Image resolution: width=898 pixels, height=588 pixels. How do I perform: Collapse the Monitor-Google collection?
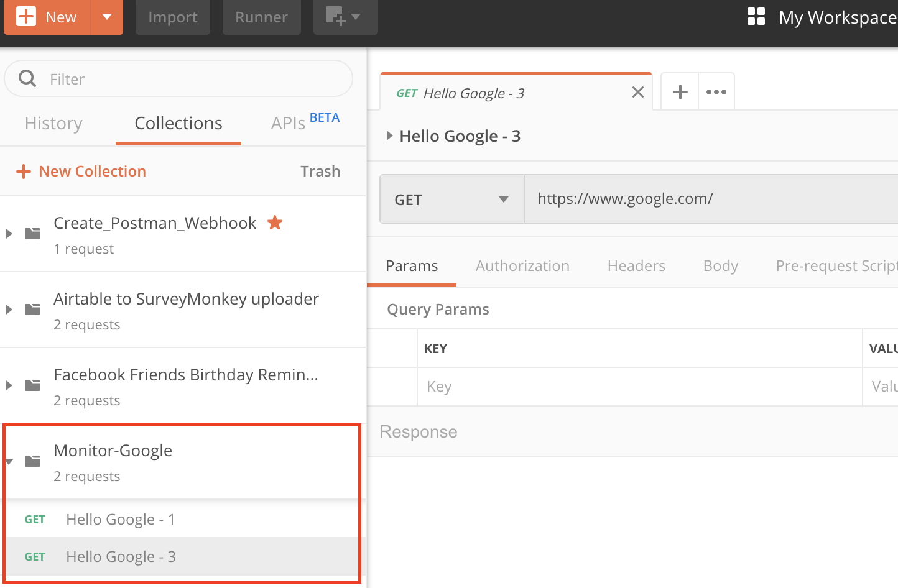click(x=9, y=461)
